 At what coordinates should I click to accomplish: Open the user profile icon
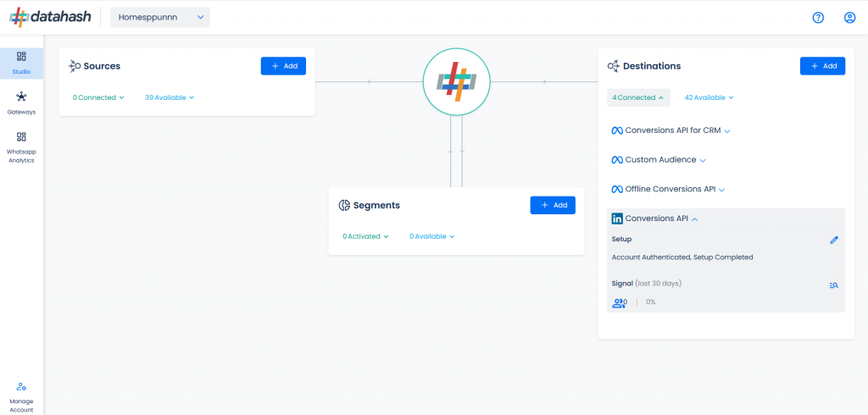click(849, 18)
